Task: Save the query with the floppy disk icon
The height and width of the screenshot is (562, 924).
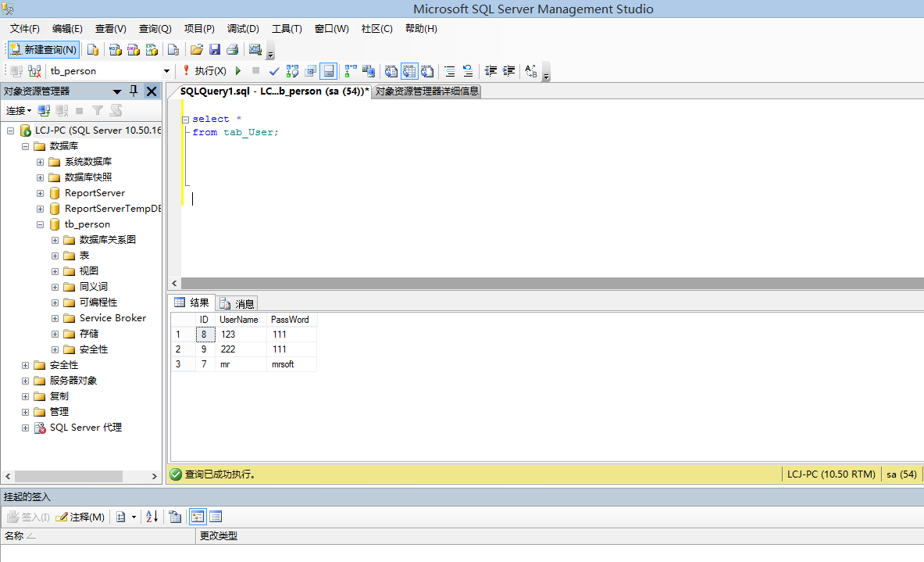Action: tap(215, 49)
